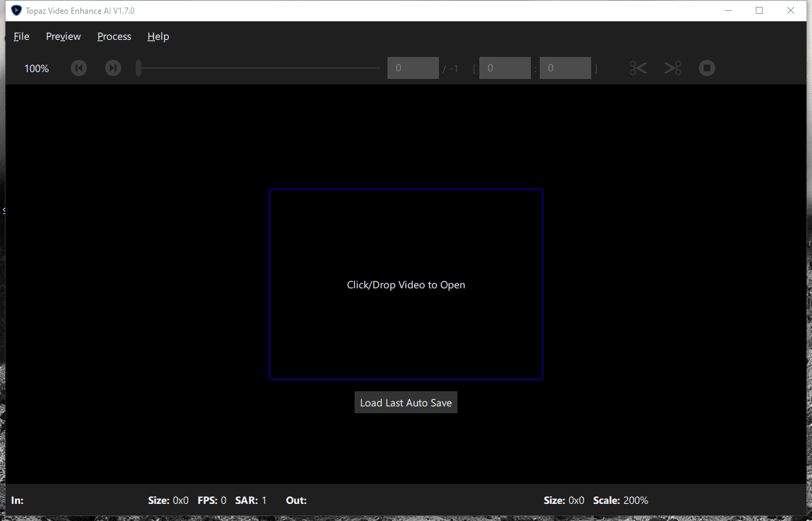812x521 pixels.
Task: Click the stop processing icon
Action: pyautogui.click(x=707, y=68)
